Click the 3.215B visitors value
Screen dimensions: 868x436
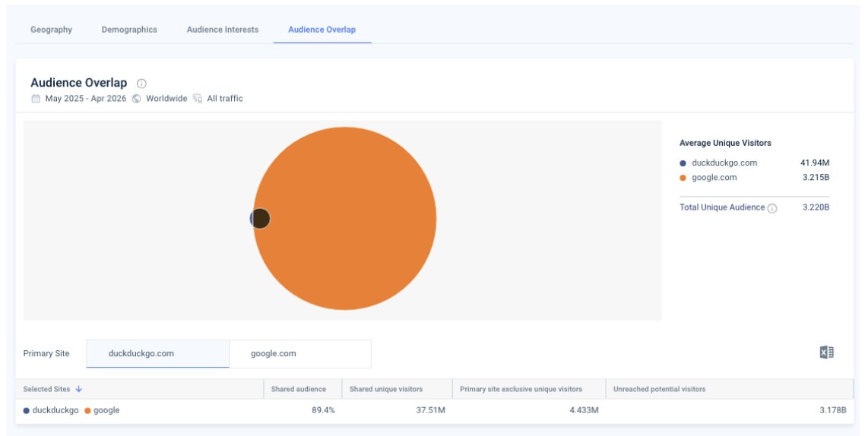pos(816,178)
